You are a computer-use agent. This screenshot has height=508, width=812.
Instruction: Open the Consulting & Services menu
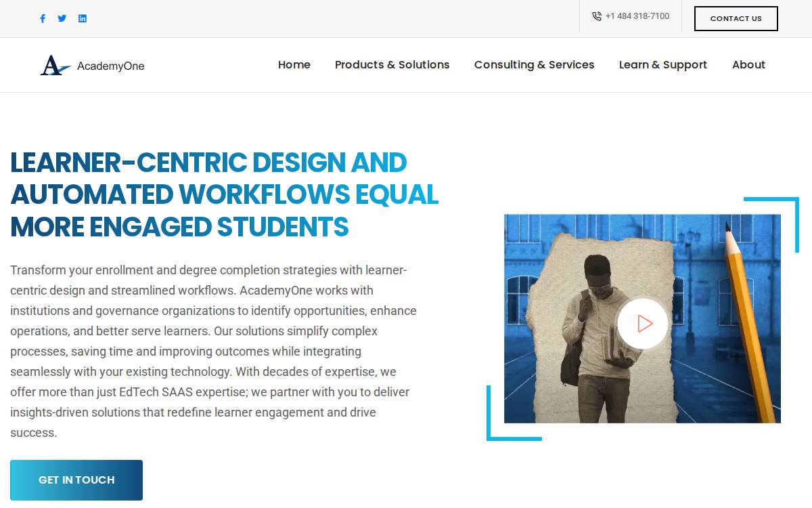point(535,65)
